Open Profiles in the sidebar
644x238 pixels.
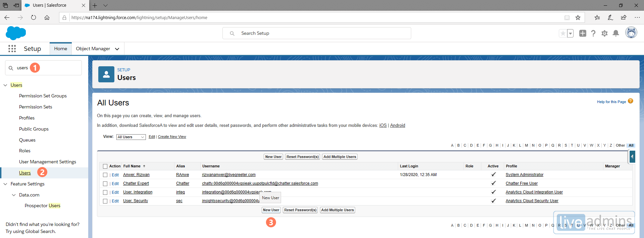tap(27, 118)
